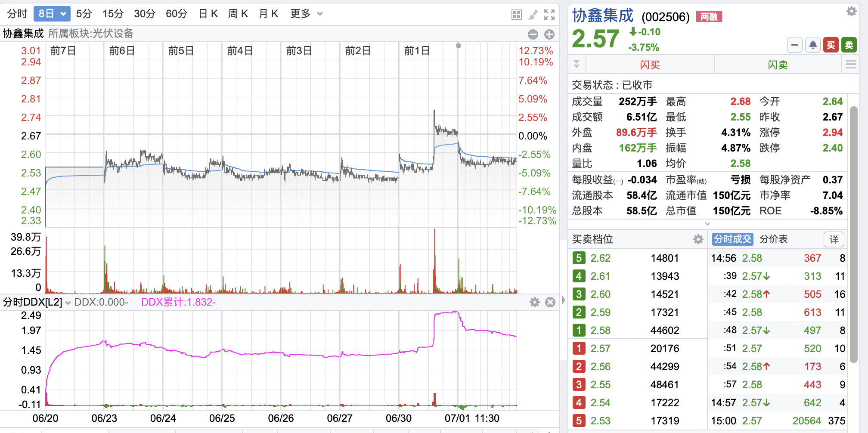Select the 分价表 tab
The image size is (868, 433).
coord(773,239)
